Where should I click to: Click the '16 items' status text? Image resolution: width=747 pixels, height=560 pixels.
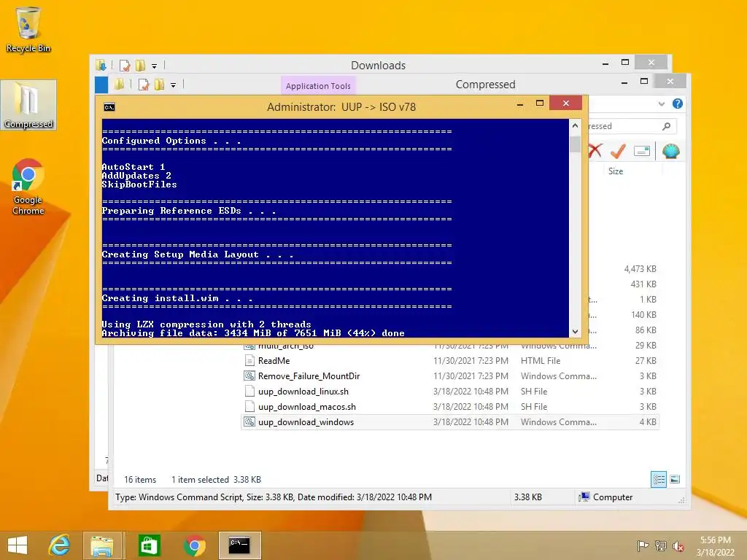coord(140,480)
